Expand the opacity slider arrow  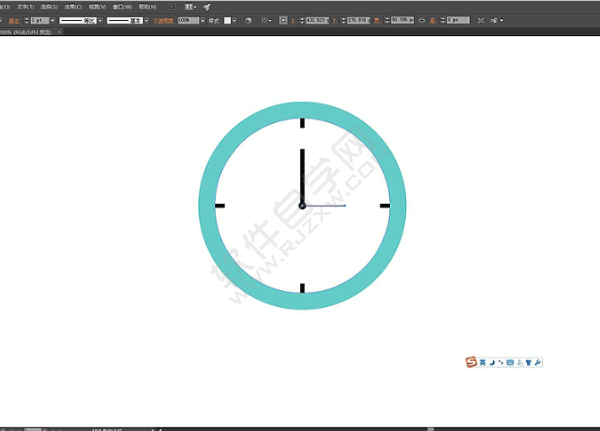[203, 20]
